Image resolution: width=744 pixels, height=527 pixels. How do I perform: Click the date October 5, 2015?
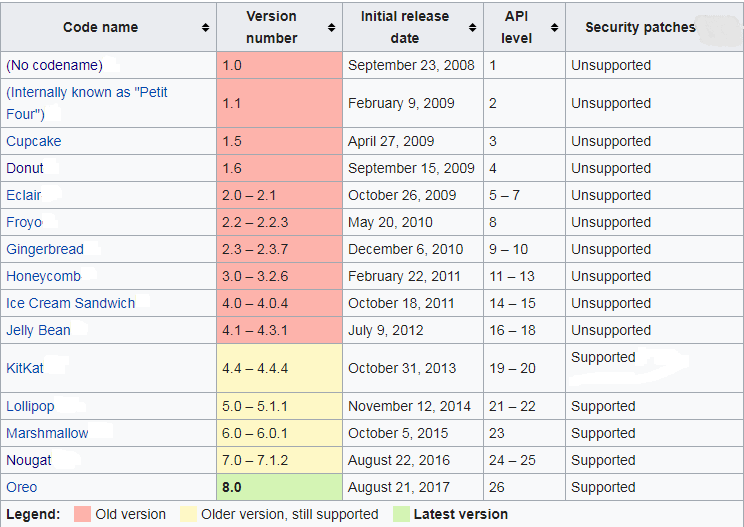tap(398, 433)
